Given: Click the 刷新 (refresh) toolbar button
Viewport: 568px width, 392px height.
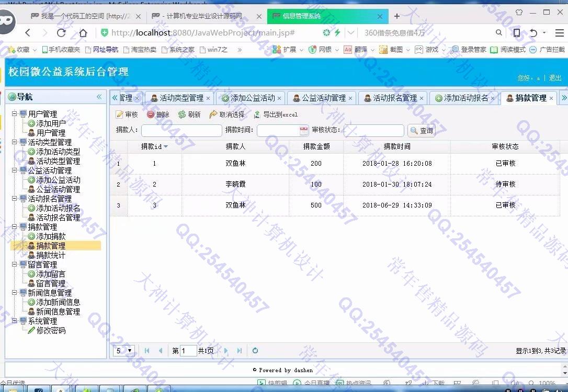Looking at the screenshot, I should [x=189, y=114].
